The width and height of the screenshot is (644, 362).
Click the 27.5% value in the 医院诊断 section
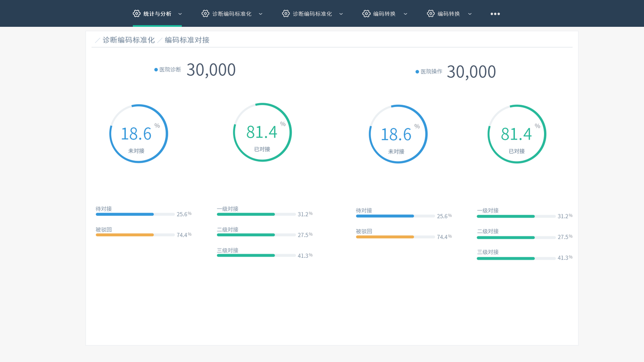click(305, 235)
